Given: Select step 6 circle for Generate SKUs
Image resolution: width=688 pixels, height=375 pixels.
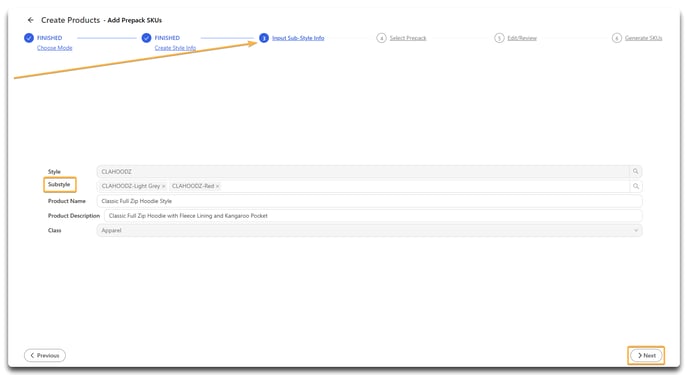Looking at the screenshot, I should pyautogui.click(x=617, y=38).
